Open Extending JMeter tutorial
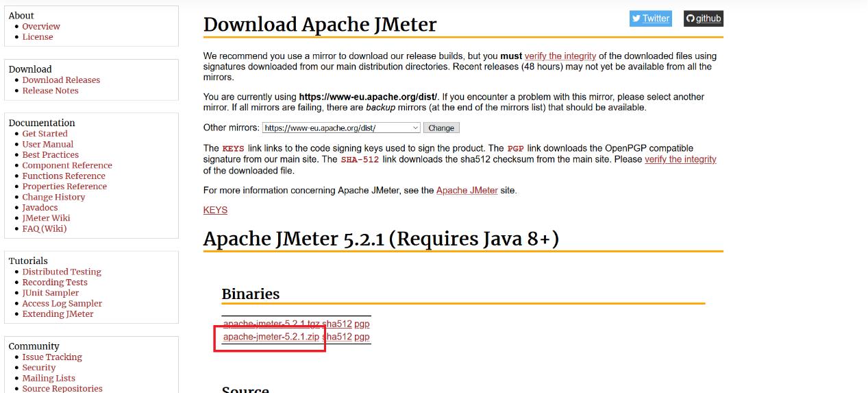The width and height of the screenshot is (868, 393). click(58, 314)
